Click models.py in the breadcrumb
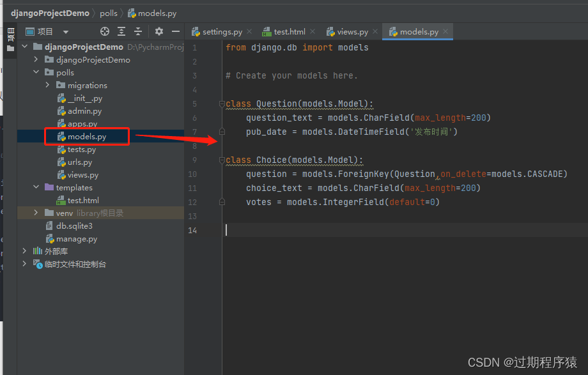The height and width of the screenshot is (375, 588). click(157, 13)
